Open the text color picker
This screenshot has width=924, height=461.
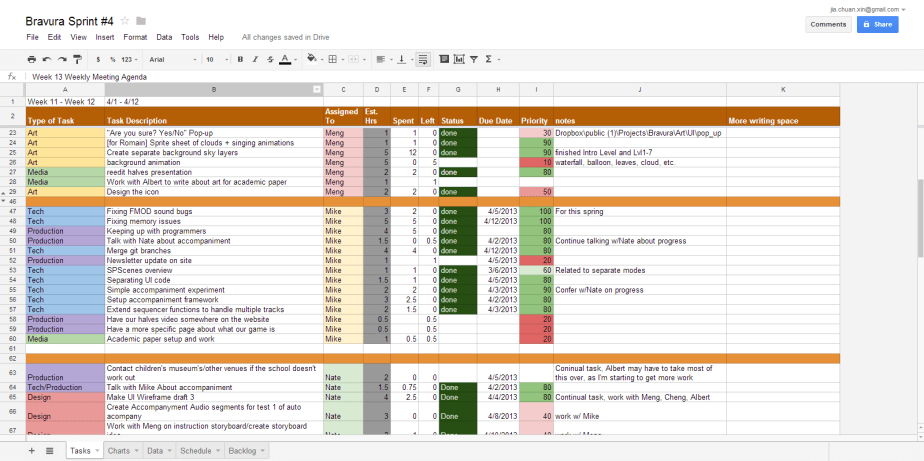coord(285,59)
